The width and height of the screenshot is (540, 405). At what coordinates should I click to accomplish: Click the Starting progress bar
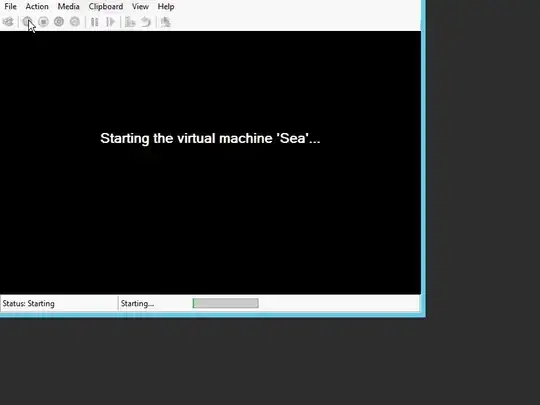click(226, 303)
